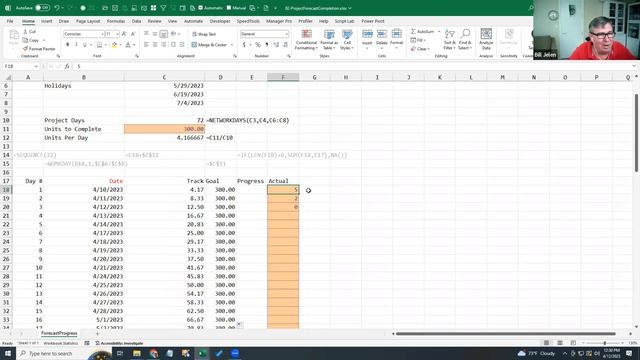Open the Borders dropdown arrow
The image size is (640, 360).
click(106, 45)
